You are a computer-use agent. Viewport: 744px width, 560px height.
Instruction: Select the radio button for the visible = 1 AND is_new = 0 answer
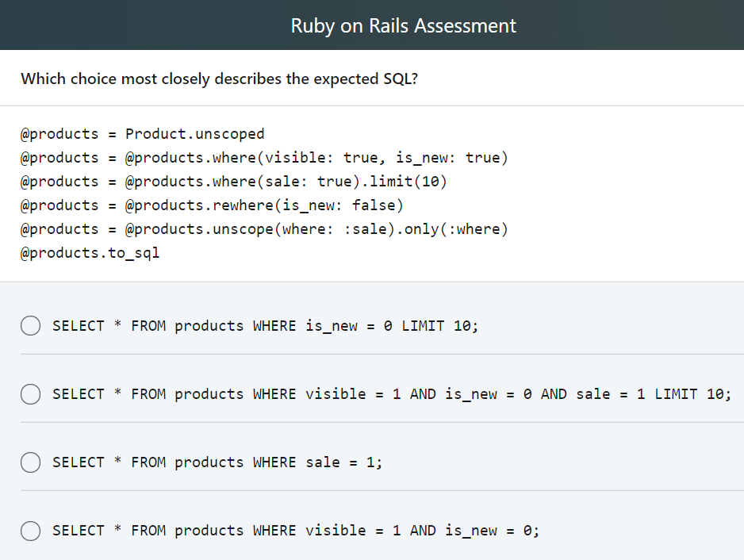point(30,531)
